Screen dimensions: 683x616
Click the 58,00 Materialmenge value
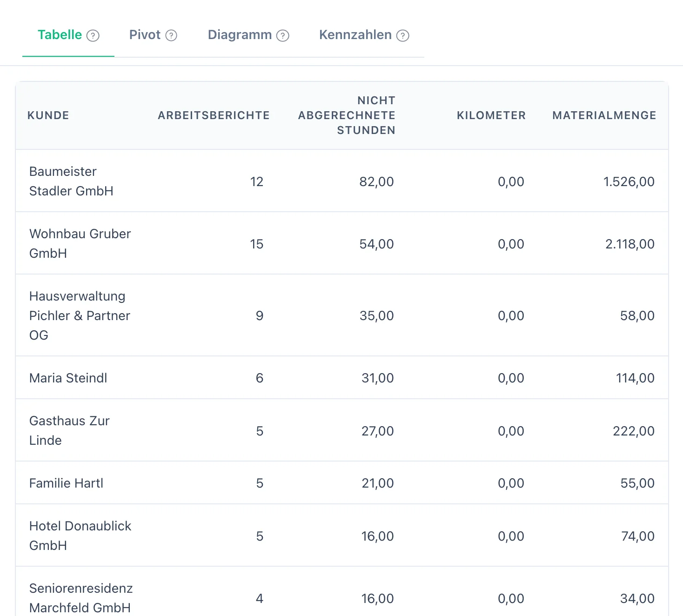tap(637, 315)
